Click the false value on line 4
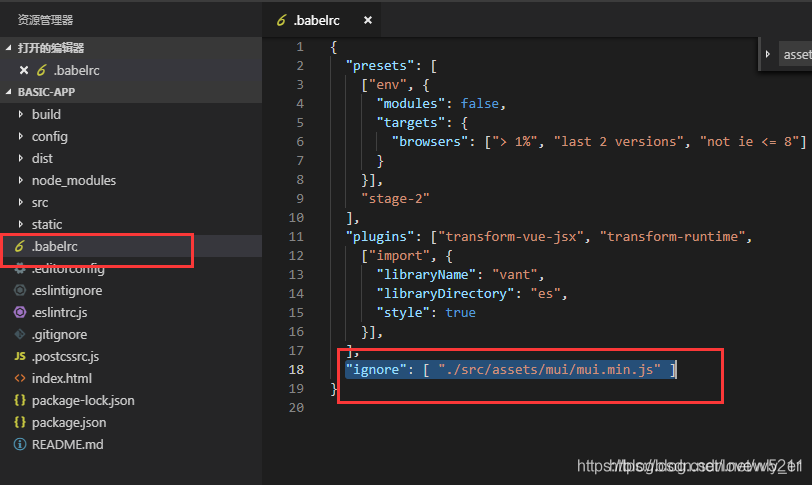Screen dimensions: 812x485 (x=480, y=104)
